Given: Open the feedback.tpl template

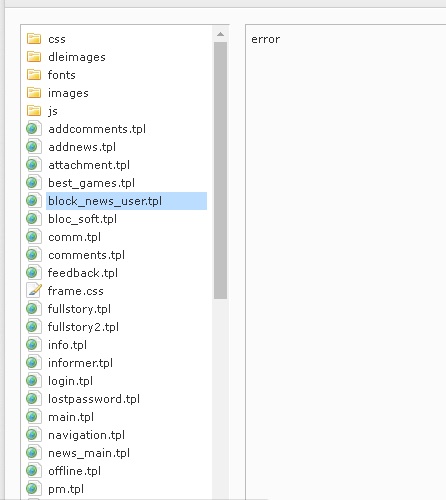Looking at the screenshot, I should coord(83,273).
